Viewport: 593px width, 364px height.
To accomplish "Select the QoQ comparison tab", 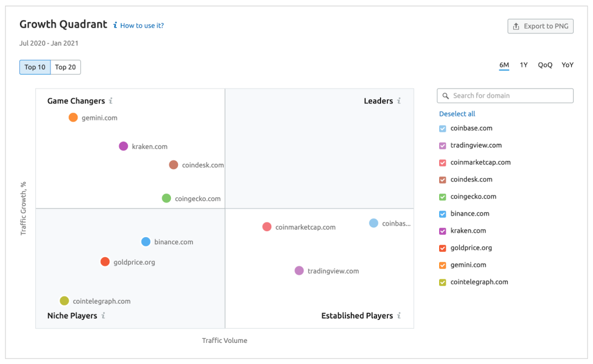I will (545, 65).
